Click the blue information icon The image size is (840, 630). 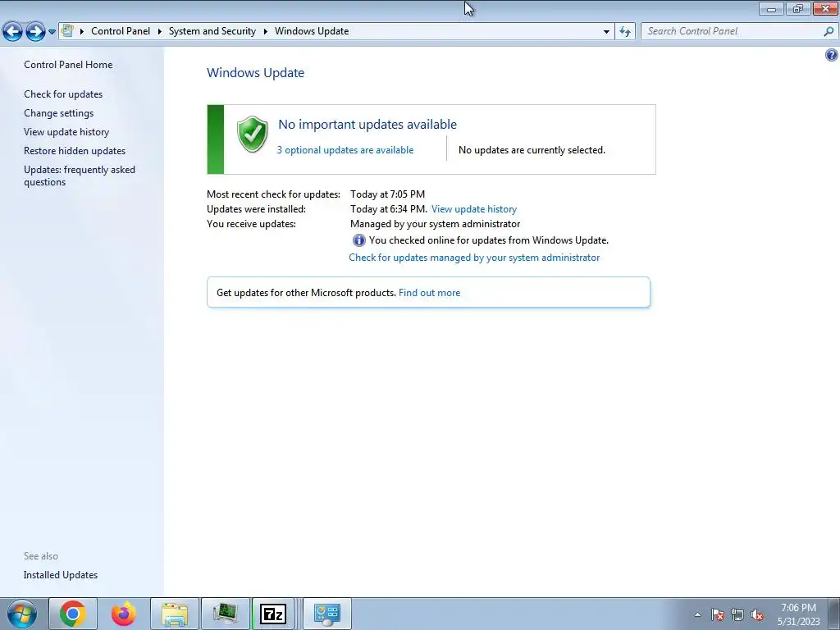click(x=358, y=240)
